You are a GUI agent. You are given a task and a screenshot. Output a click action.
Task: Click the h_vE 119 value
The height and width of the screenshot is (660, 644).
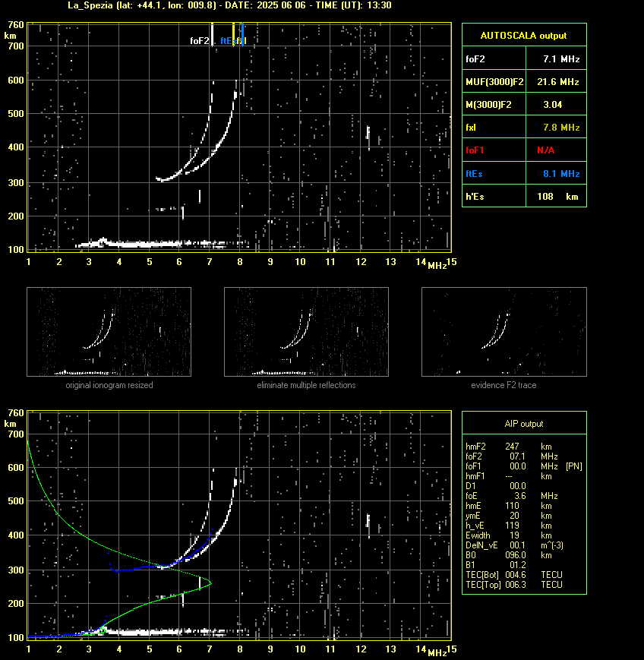click(x=513, y=526)
